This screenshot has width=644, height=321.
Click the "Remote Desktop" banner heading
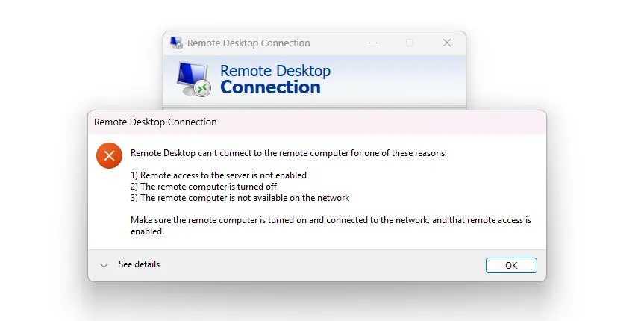click(x=275, y=72)
